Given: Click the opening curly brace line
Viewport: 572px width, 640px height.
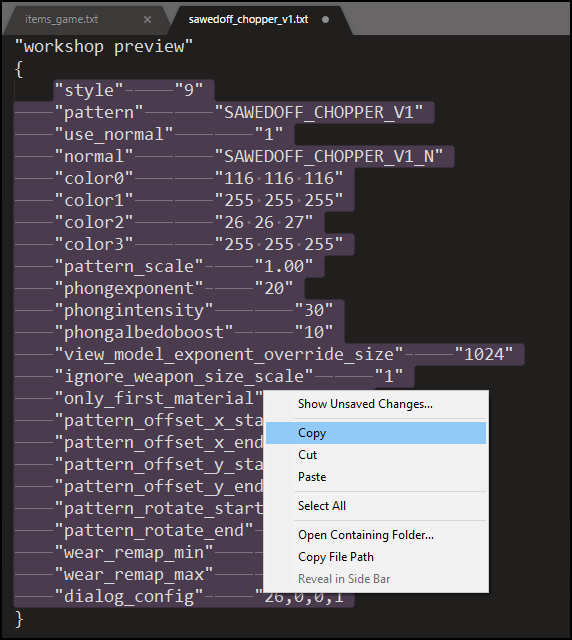Looking at the screenshot, I should tap(19, 69).
